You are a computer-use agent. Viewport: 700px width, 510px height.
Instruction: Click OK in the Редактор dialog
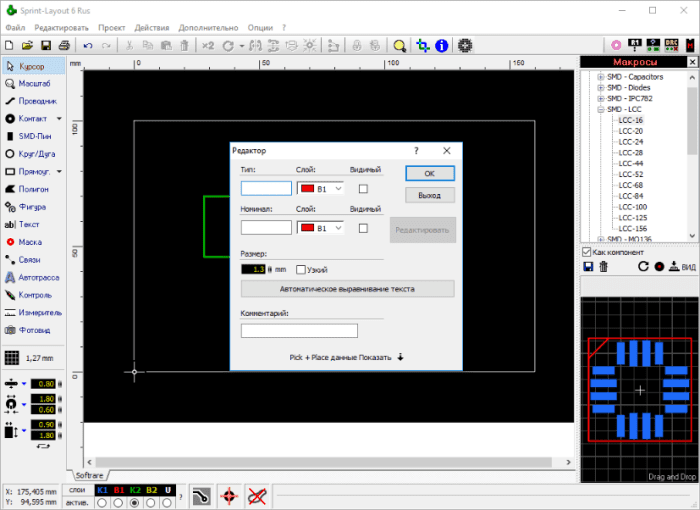tap(430, 173)
